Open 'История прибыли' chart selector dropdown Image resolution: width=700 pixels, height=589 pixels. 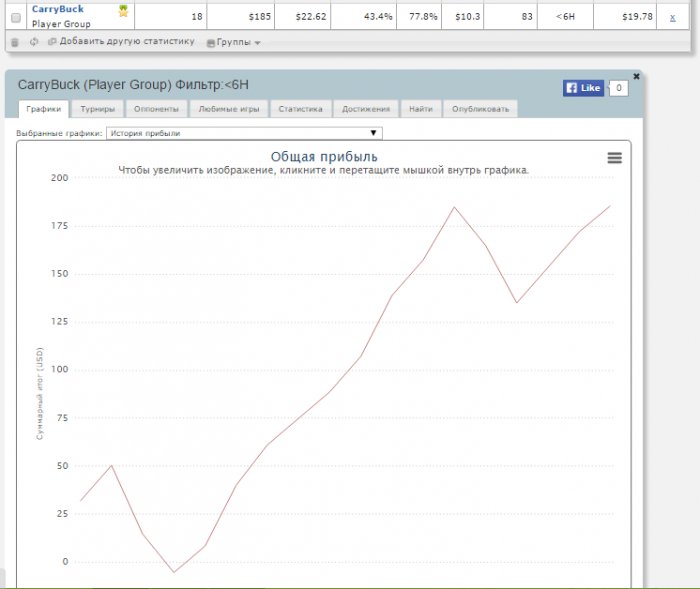(x=244, y=132)
